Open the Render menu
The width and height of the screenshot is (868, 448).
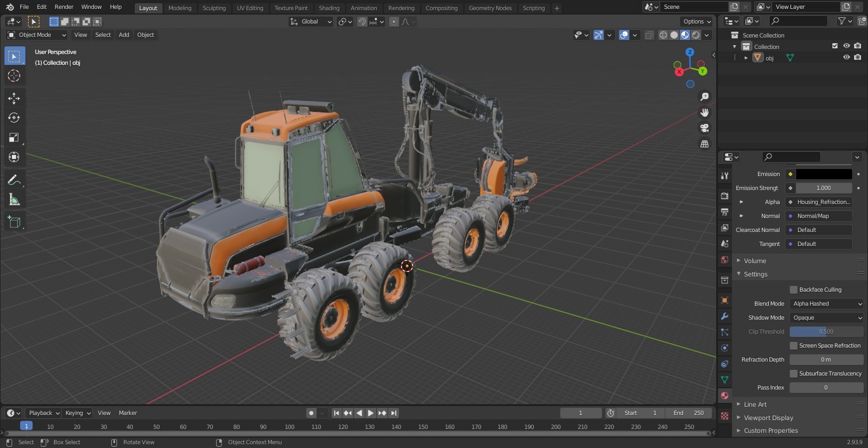tap(64, 7)
